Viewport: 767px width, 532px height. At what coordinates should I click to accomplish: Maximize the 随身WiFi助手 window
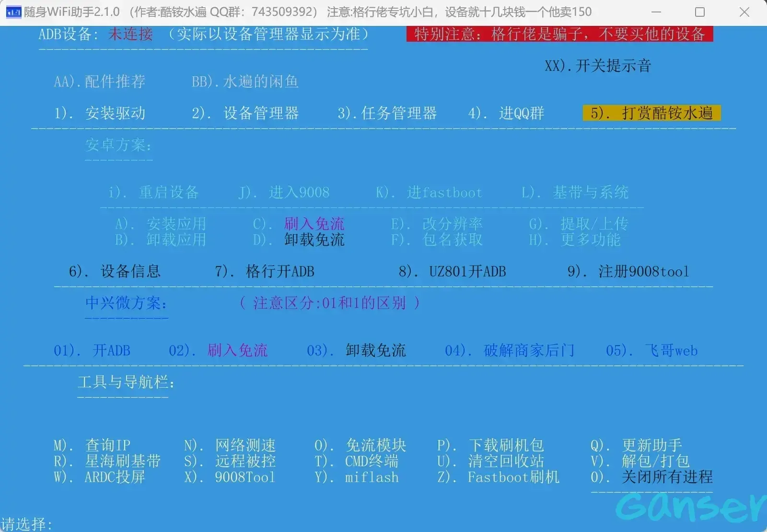pyautogui.click(x=700, y=12)
